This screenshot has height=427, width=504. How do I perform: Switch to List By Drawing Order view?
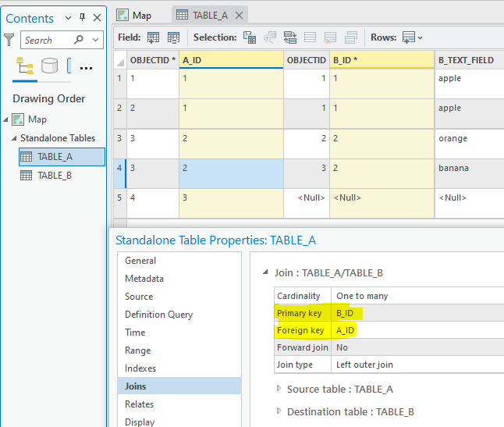point(24,66)
